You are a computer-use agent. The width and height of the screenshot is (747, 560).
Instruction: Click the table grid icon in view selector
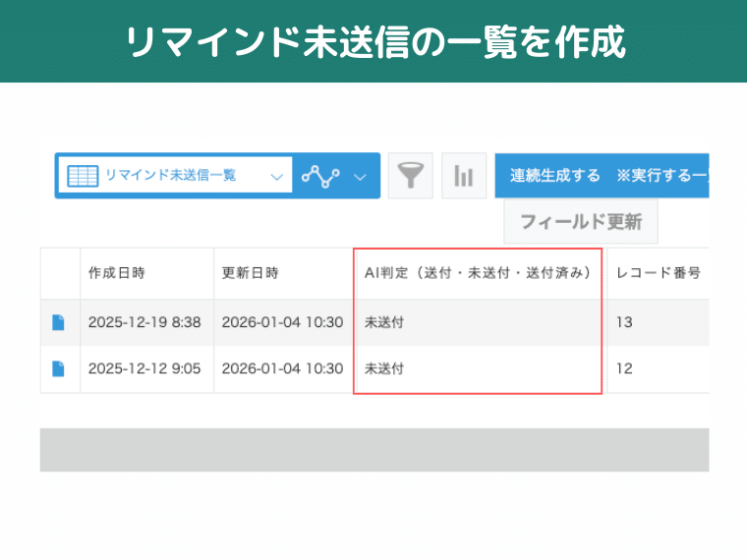(x=82, y=176)
